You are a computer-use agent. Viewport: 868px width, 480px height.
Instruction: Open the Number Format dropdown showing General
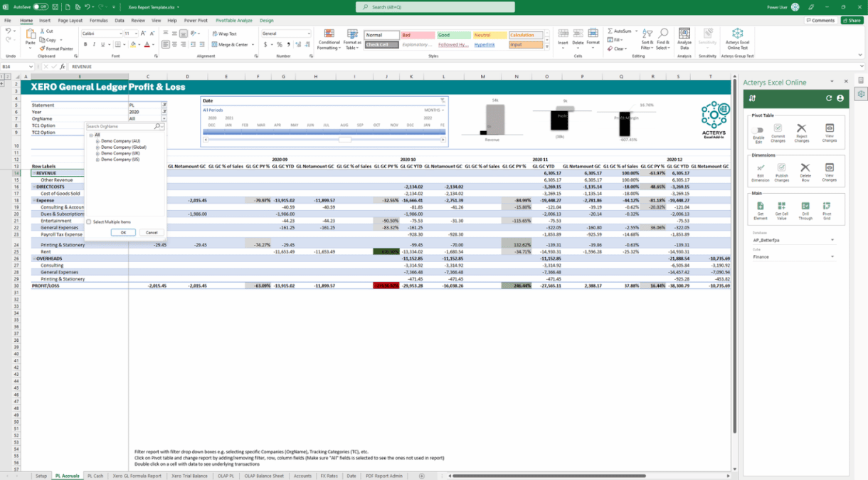coord(309,33)
